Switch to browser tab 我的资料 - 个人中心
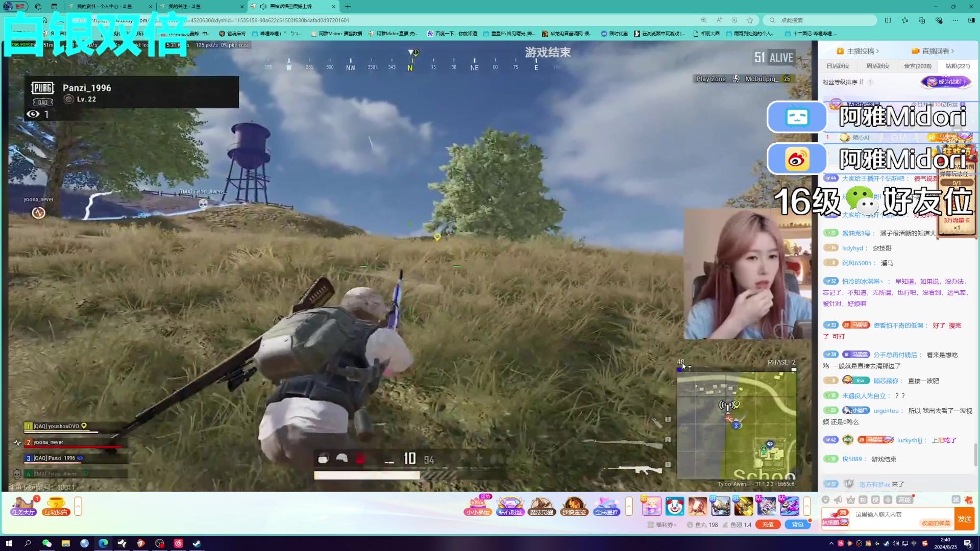The height and width of the screenshot is (551, 980). 110,6
